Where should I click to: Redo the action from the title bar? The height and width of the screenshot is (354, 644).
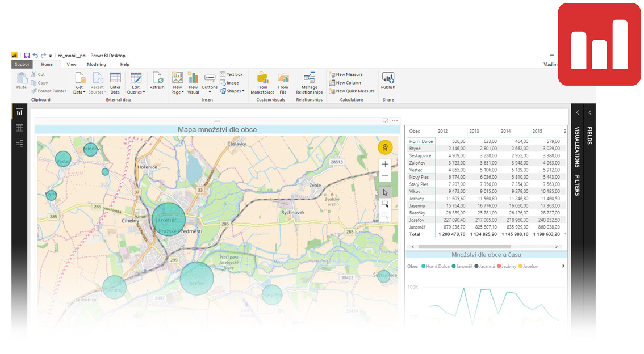[43, 56]
